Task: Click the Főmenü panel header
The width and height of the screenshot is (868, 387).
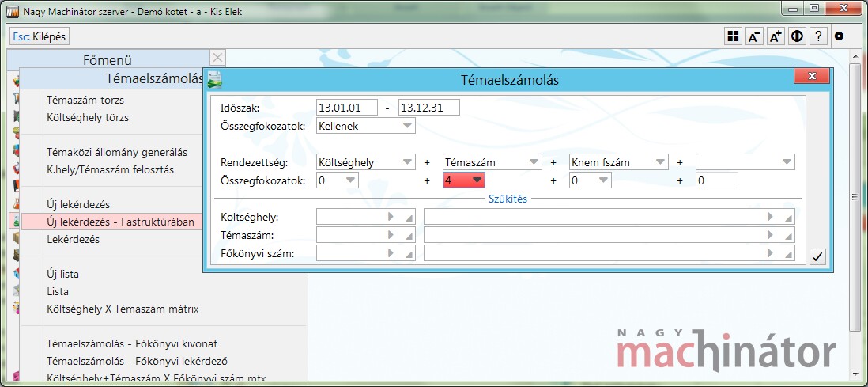Action: [x=108, y=59]
